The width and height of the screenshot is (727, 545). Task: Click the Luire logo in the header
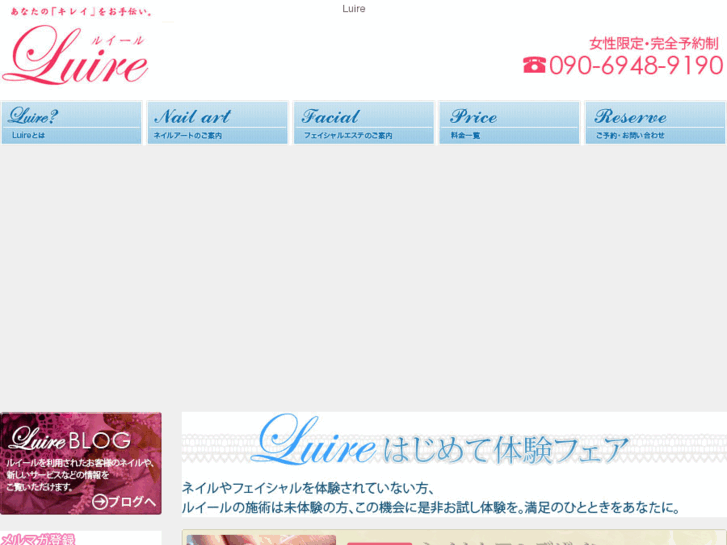coord(76,55)
